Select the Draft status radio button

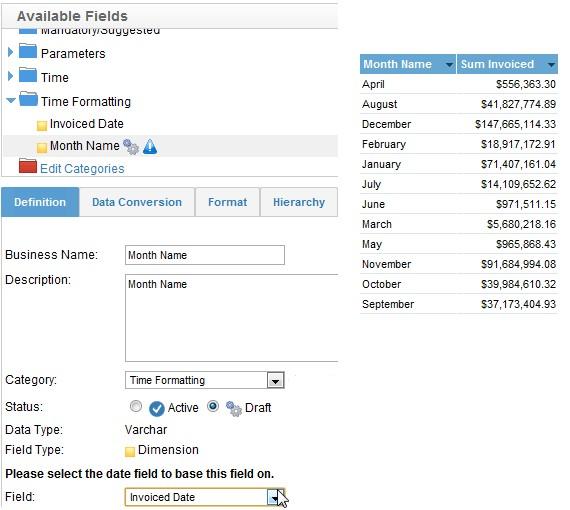pyautogui.click(x=213, y=406)
